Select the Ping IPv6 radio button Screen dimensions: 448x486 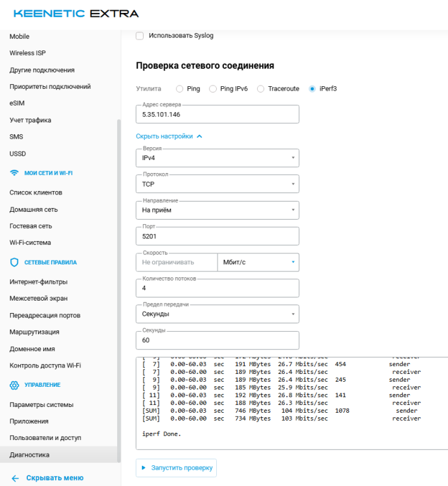pos(213,89)
